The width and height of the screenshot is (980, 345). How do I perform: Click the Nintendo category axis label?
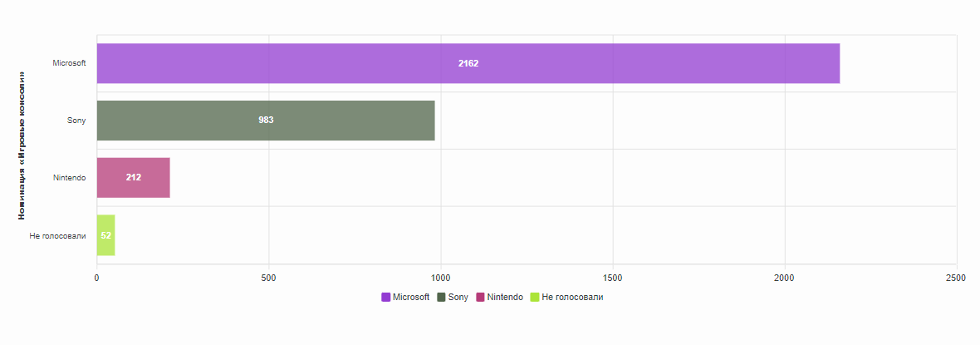(69, 178)
